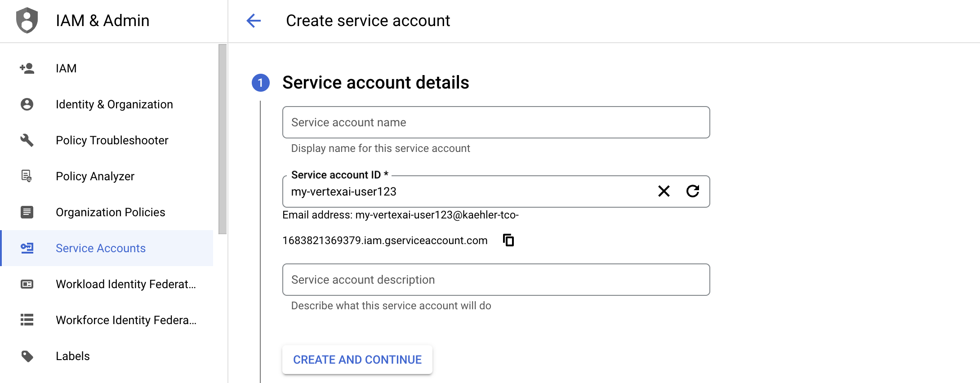The height and width of the screenshot is (383, 980).
Task: Focus the Service account description field
Action: [x=496, y=280]
